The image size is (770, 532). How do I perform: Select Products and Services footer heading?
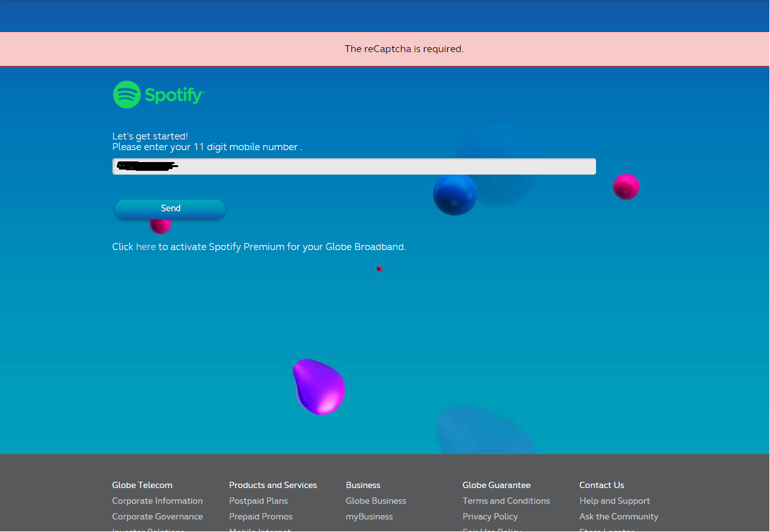(273, 485)
